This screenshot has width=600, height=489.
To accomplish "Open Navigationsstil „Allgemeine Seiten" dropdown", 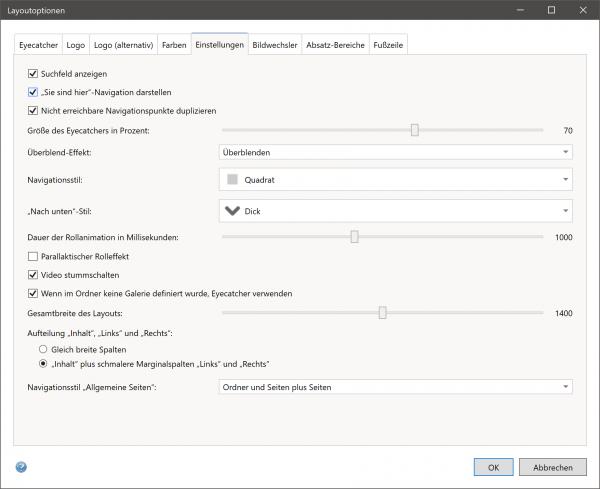I will click(395, 387).
